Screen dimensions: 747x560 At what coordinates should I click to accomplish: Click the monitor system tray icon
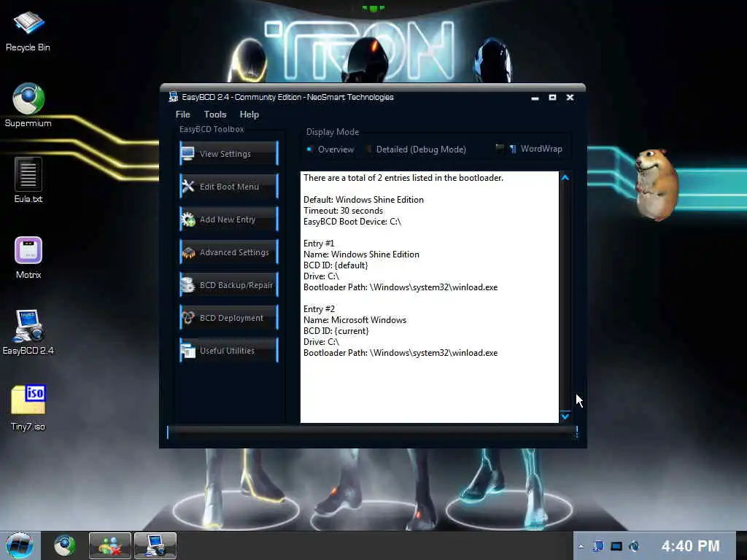click(x=616, y=546)
